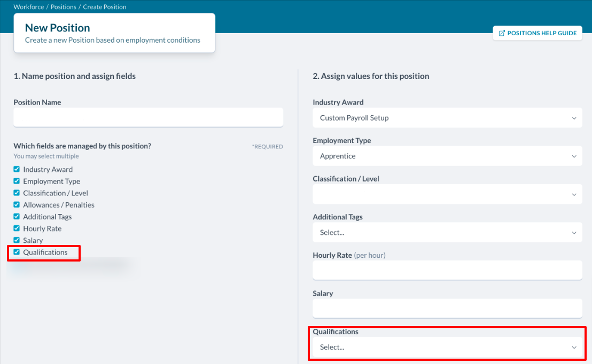This screenshot has height=364, width=592.
Task: Uncheck the Industry Award checkbox
Action: (17, 169)
